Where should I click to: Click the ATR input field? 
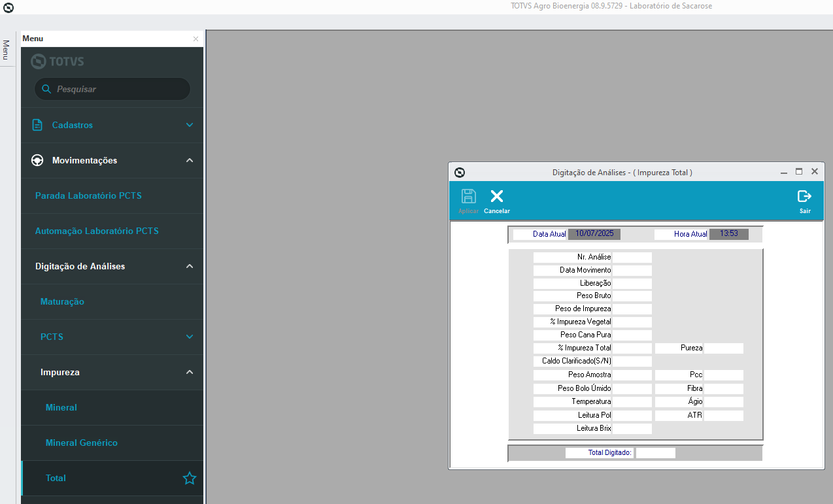(x=724, y=416)
